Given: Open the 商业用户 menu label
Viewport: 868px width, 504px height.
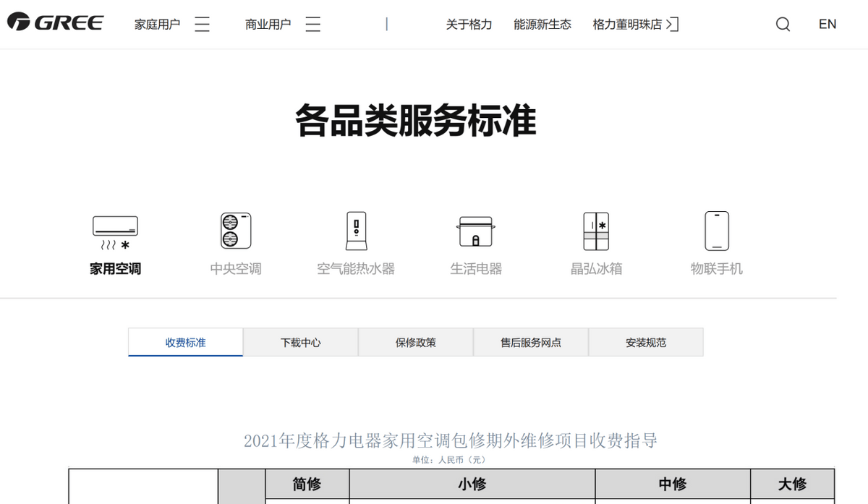Looking at the screenshot, I should [x=268, y=25].
